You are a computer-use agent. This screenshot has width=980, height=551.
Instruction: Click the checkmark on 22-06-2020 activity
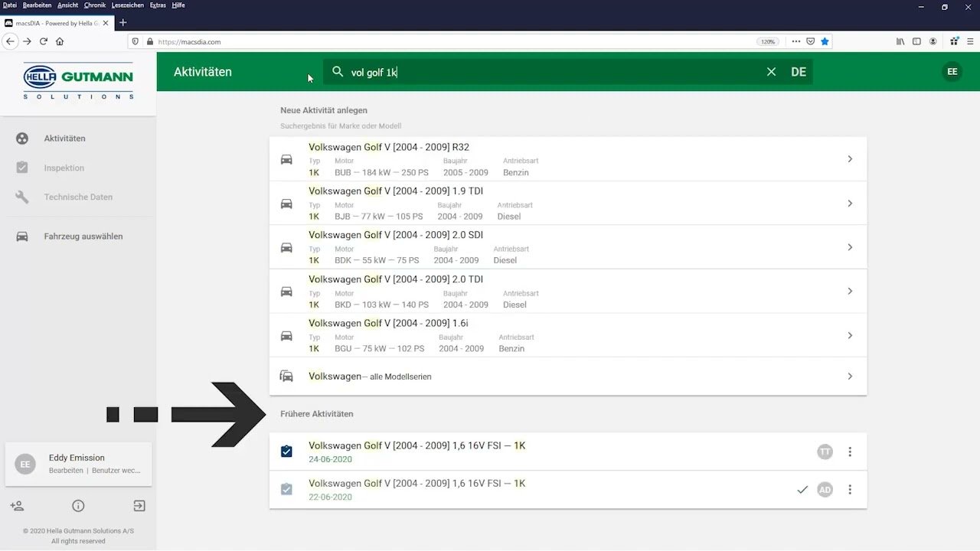(802, 490)
